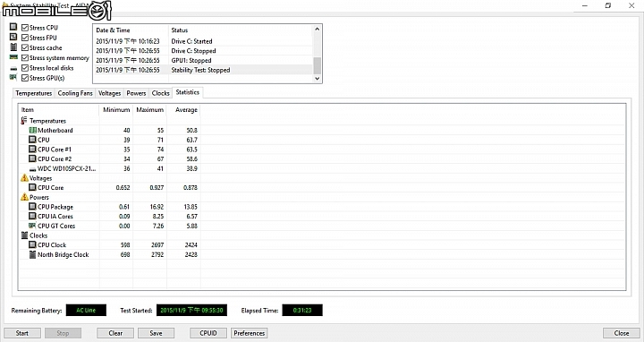Click the Date & Time column header
The width and height of the screenshot is (644, 342).
131,30
